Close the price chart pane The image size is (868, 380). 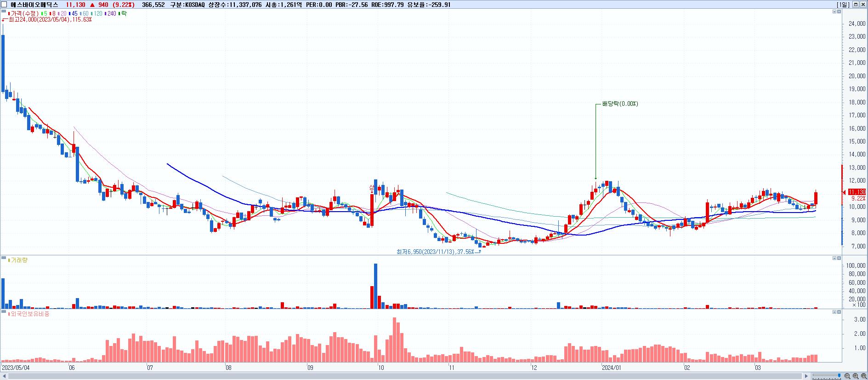[x=839, y=11]
